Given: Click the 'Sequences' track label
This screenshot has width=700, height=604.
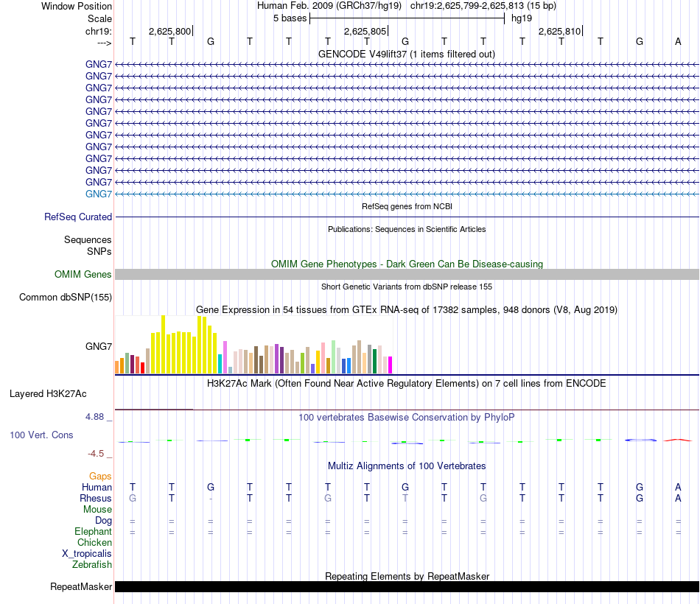Looking at the screenshot, I should (88, 239).
